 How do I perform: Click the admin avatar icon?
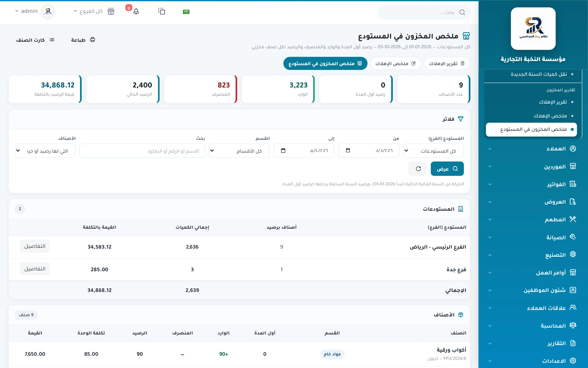coord(48,11)
